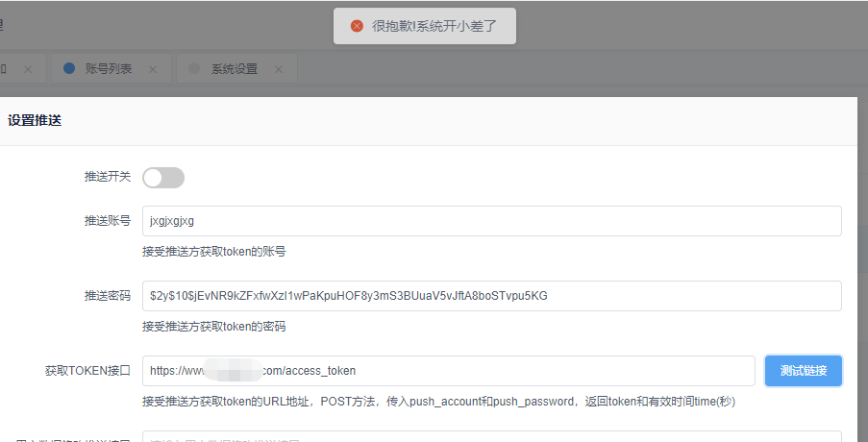Click the hint 接受推送方获取token的密码
Screen dimensions: 868x442
(x=213, y=327)
